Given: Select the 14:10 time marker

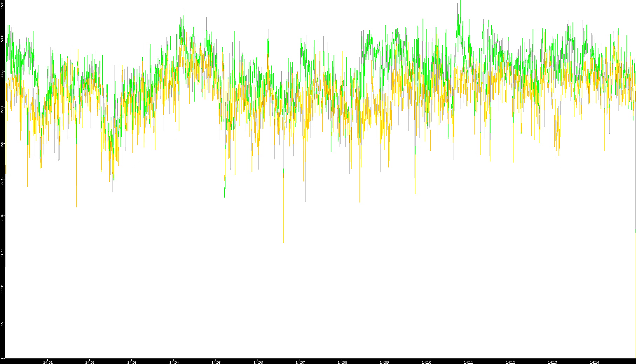Looking at the screenshot, I should tap(426, 362).
